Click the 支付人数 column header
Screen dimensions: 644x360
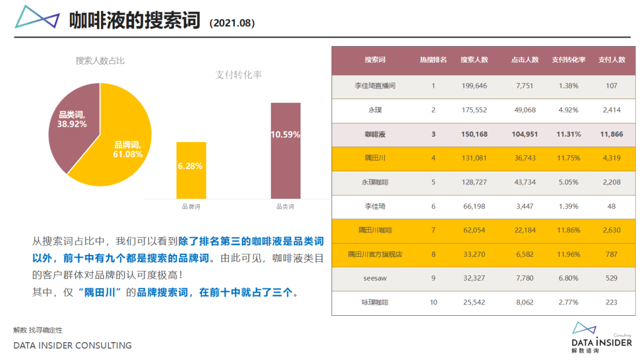612,60
